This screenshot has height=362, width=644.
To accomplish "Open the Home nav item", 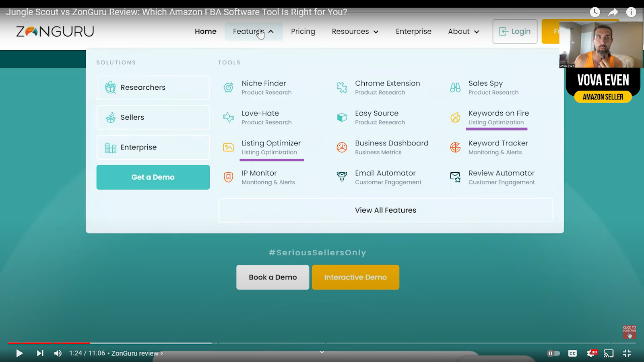I will coord(206,31).
